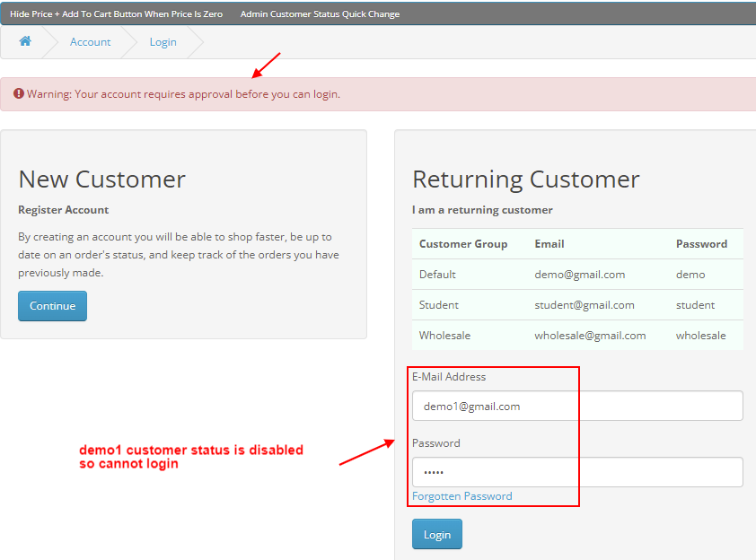Open Admin Customer Status Quick Change menu
The image size is (756, 560).
pos(320,14)
